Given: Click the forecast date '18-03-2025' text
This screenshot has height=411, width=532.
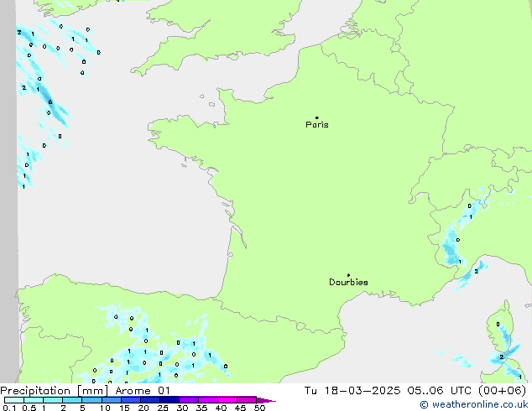Looking at the screenshot, I should [x=362, y=391].
